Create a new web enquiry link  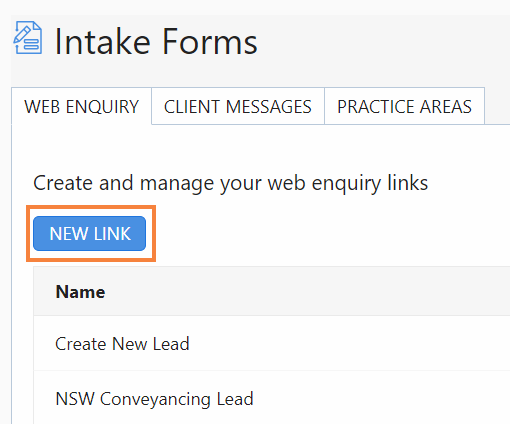(x=90, y=233)
